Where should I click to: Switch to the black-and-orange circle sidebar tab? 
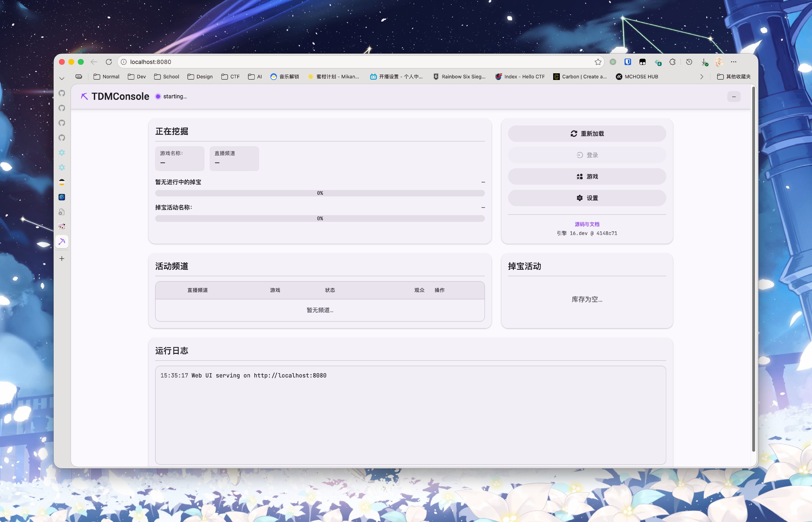pos(62,182)
